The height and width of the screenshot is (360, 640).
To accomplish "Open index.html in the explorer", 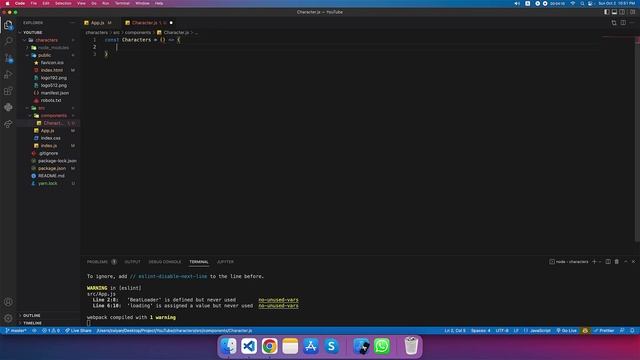I will click(51, 70).
